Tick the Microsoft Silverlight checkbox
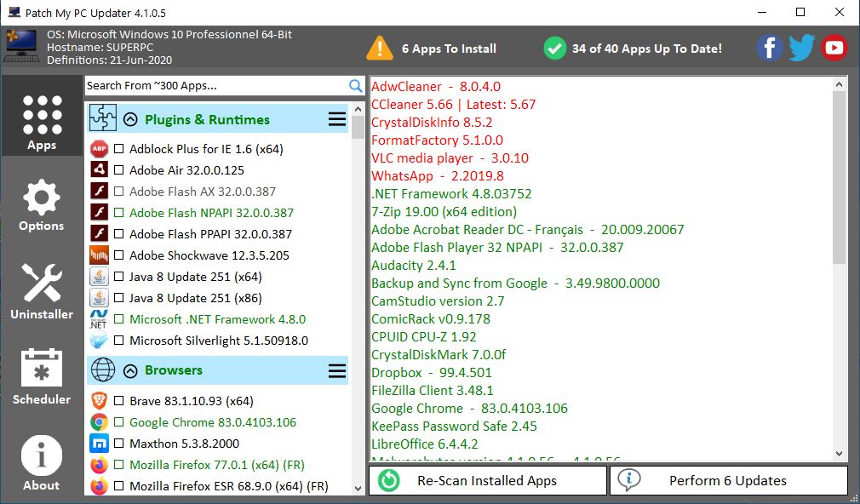860x504 pixels. coord(118,341)
